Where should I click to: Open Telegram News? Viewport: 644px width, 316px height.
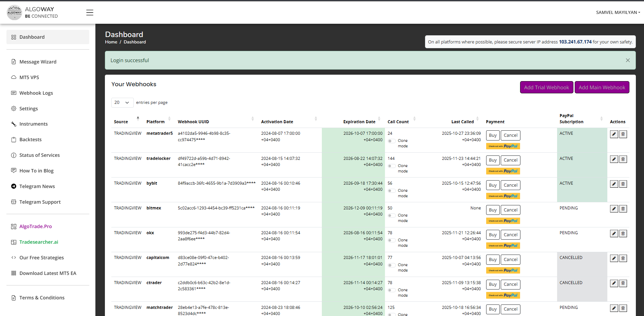[x=48, y=186]
